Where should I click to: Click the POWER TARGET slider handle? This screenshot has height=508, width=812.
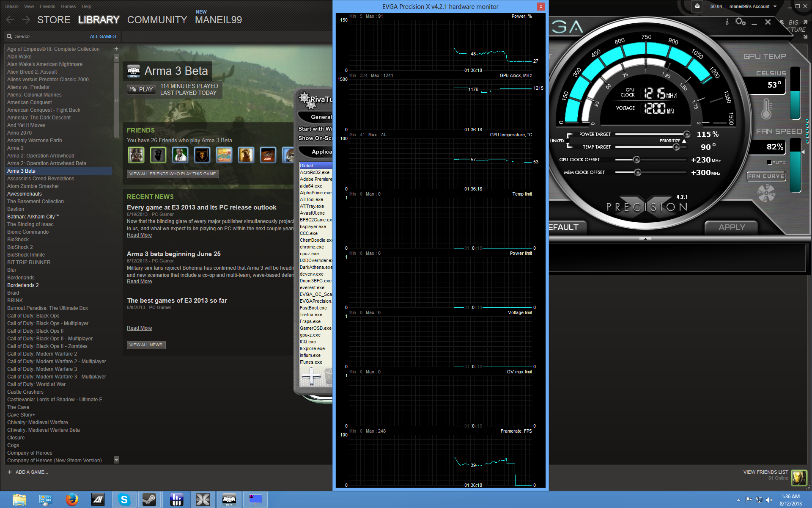(x=686, y=134)
